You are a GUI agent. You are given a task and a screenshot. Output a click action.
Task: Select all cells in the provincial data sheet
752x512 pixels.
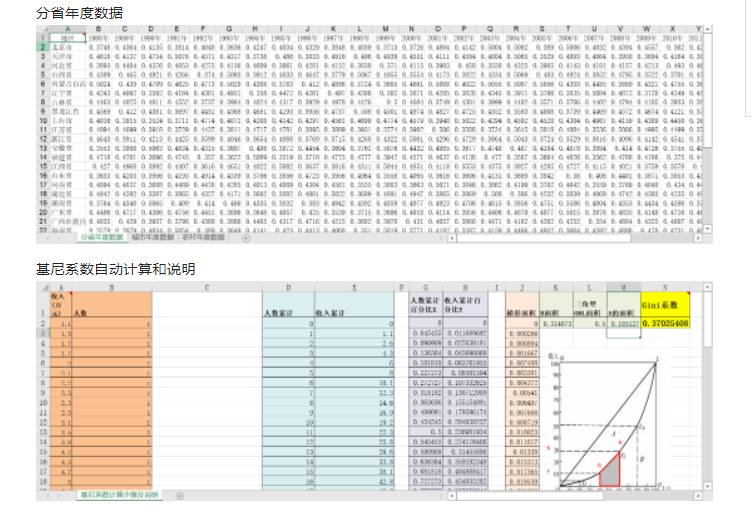(43, 29)
